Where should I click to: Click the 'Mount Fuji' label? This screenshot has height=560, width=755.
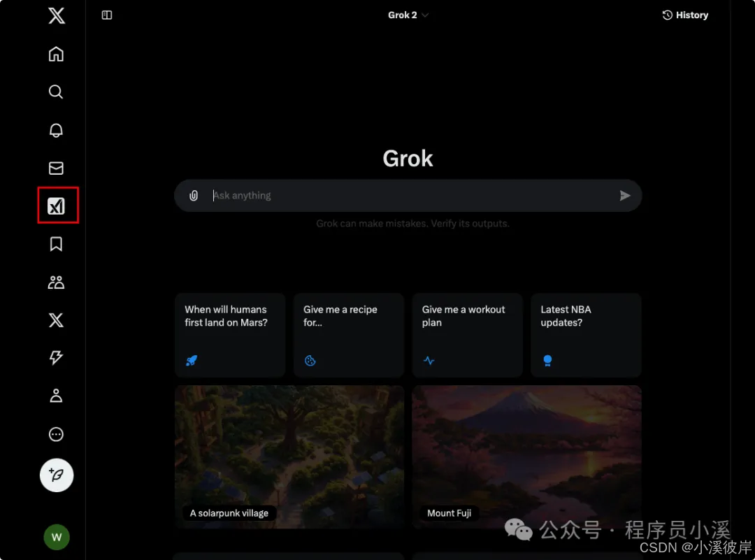pyautogui.click(x=450, y=513)
